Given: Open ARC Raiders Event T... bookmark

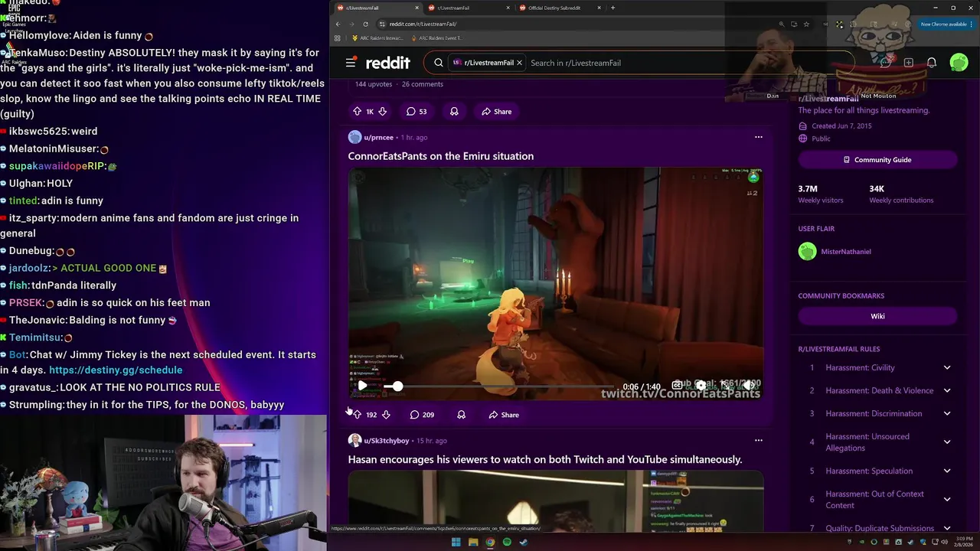Looking at the screenshot, I should [437, 38].
